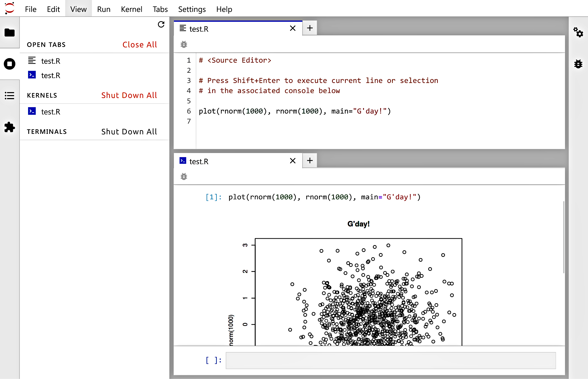Image resolution: width=588 pixels, height=379 pixels.
Task: Click the console input field at bottom
Action: pos(390,360)
